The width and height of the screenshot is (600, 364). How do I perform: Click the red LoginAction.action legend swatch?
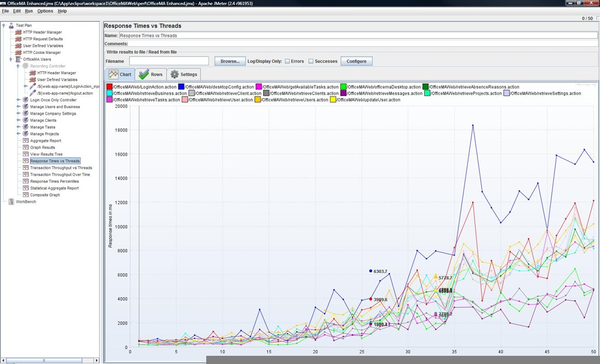tap(110, 87)
